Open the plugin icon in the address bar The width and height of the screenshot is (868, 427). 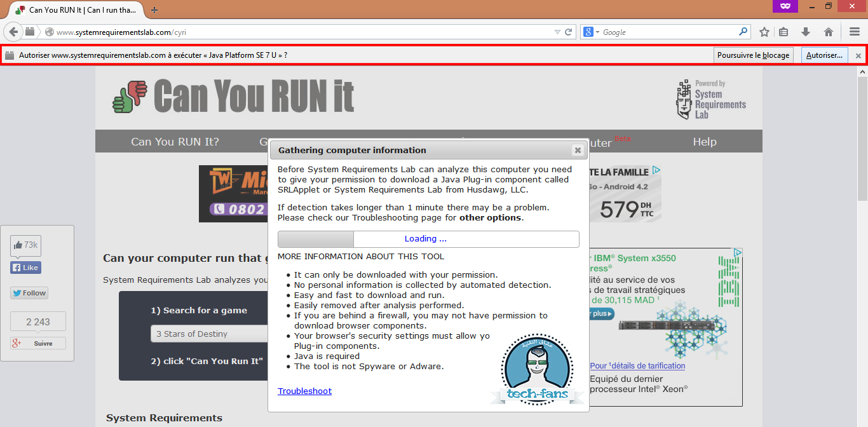pyautogui.click(x=30, y=32)
